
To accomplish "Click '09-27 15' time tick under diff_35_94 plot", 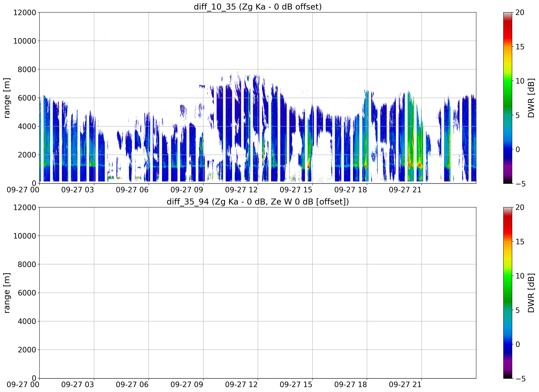I will (x=296, y=385).
